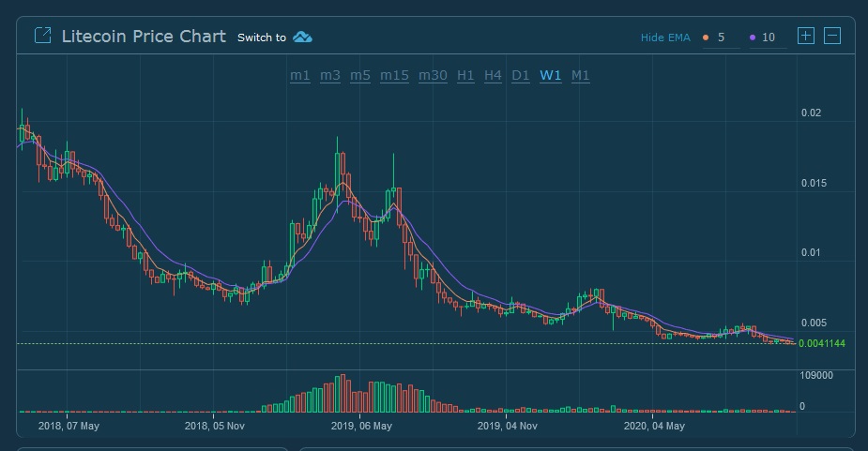Viewport: 868px width, 451px height.
Task: Select the W1 weekly timeframe
Action: tap(550, 75)
